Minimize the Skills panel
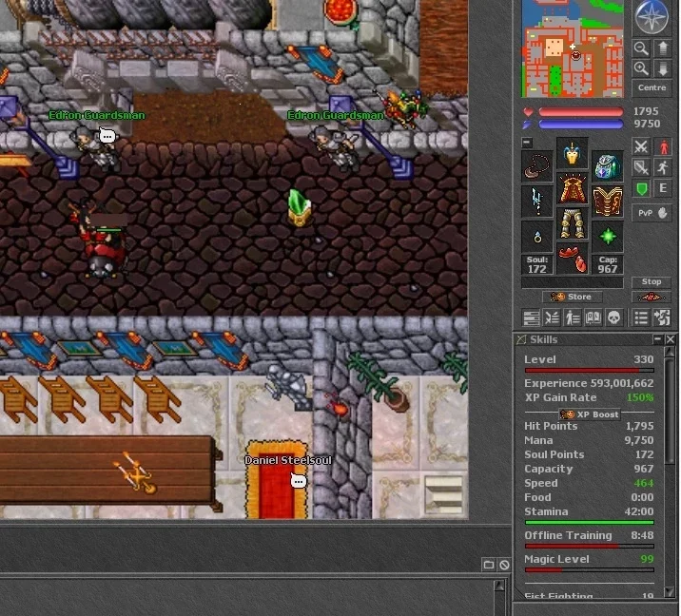681x616 pixels. pyautogui.click(x=657, y=339)
